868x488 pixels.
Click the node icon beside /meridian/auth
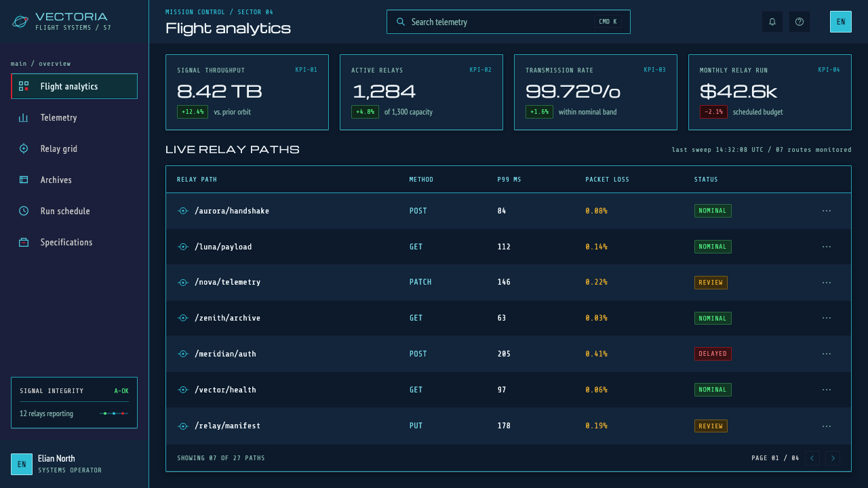point(182,354)
